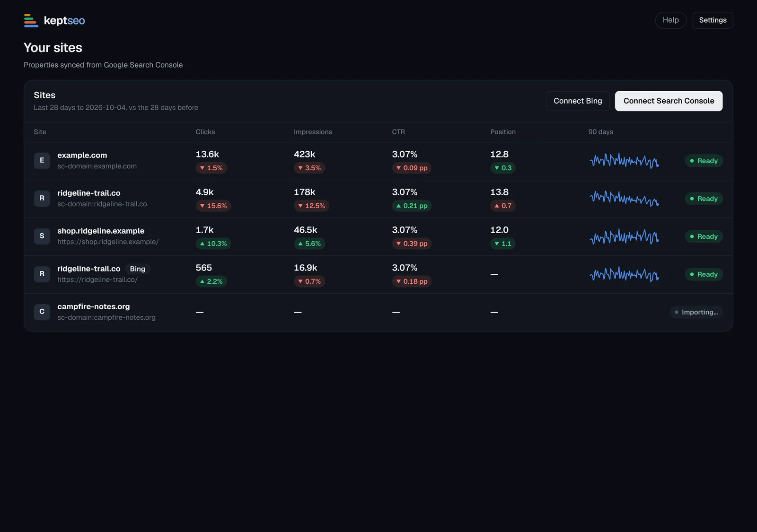Viewport: 757px width, 532px height.
Task: Click the 90 days column header
Action: point(601,132)
